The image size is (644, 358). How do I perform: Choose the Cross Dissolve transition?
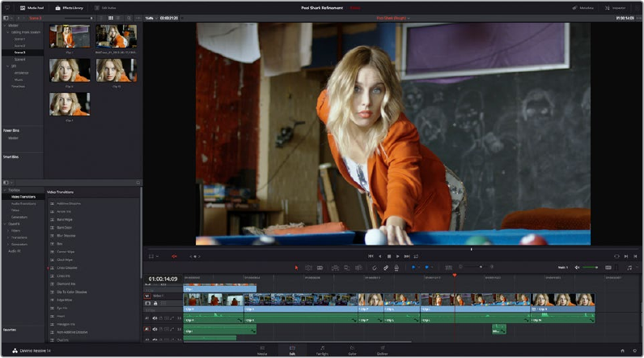pos(67,267)
